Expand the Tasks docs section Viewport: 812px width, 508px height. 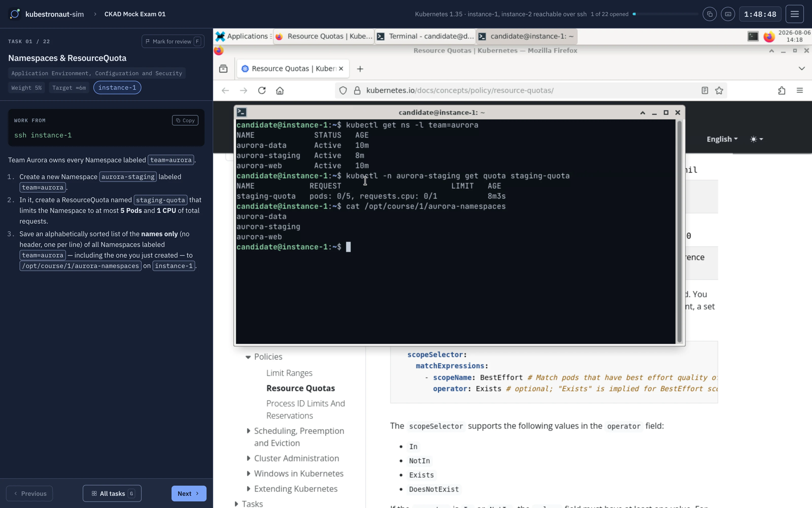pos(236,504)
